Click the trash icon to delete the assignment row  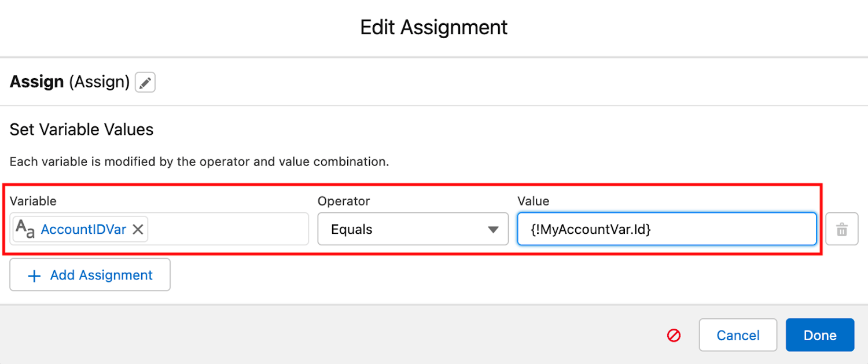tap(842, 229)
